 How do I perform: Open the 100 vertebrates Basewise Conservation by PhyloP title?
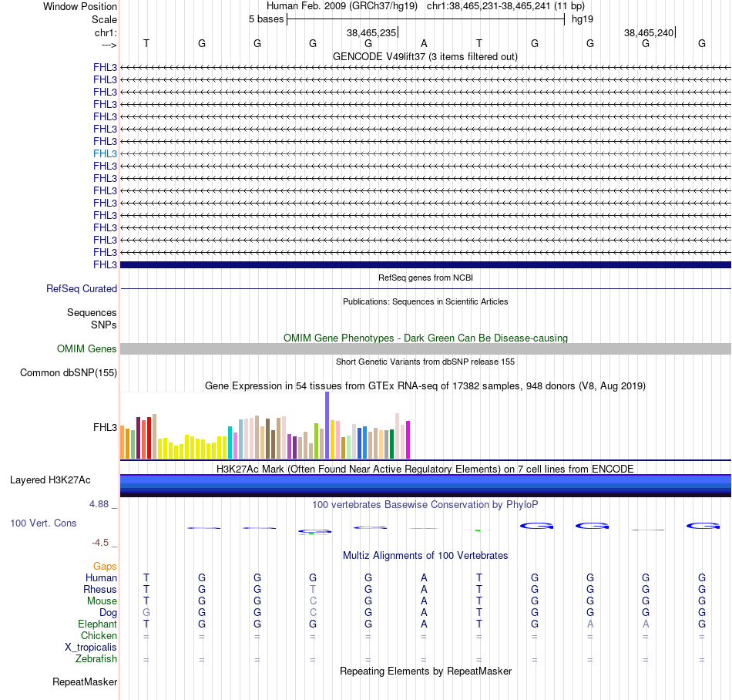[x=425, y=504]
